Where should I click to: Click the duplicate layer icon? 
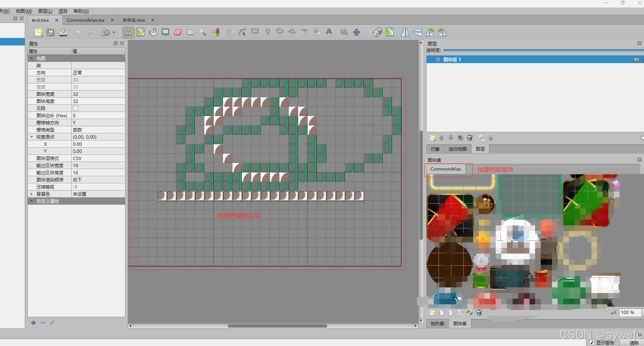(460, 138)
